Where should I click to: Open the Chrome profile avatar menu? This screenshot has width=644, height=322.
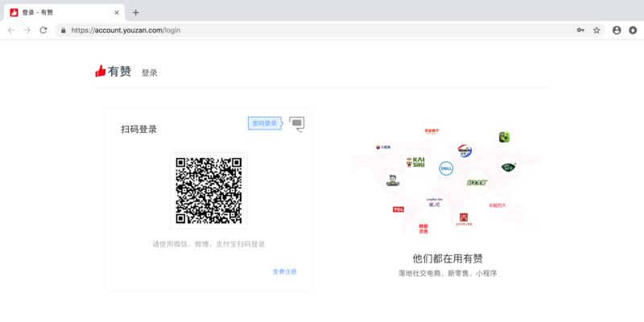click(x=617, y=30)
